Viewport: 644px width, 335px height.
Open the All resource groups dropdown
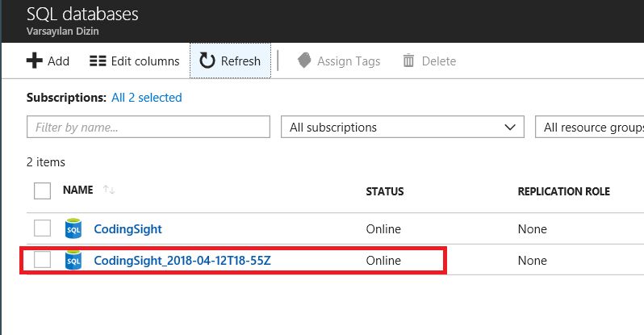[590, 127]
